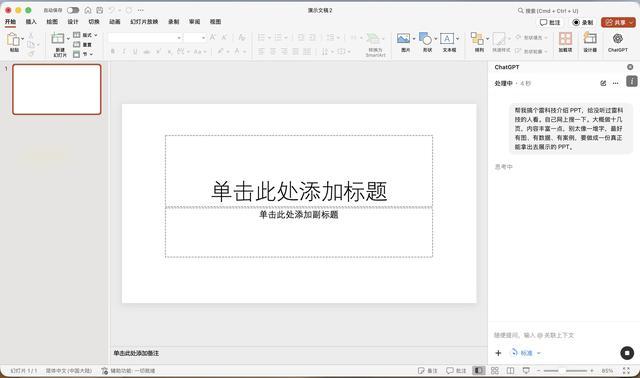Open the font name combo box
Image resolution: width=640 pixels, height=378 pixels.
point(145,38)
